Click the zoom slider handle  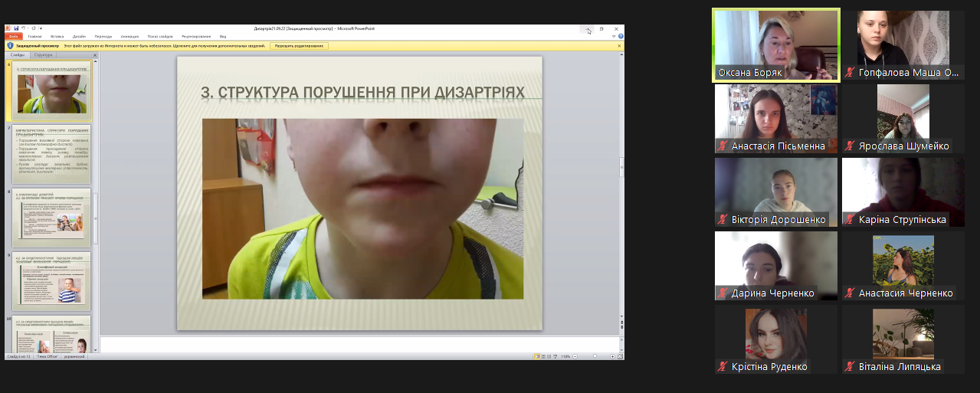pyautogui.click(x=595, y=357)
